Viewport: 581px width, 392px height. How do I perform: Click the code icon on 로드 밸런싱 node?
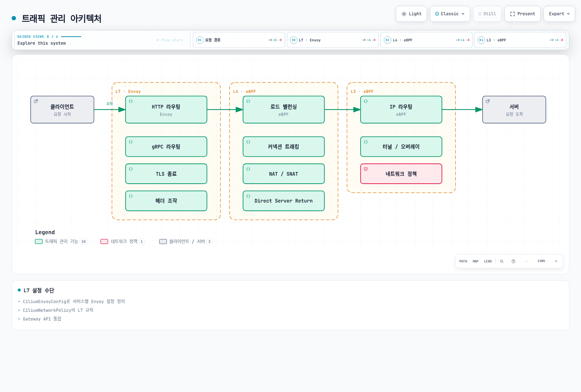(x=248, y=101)
